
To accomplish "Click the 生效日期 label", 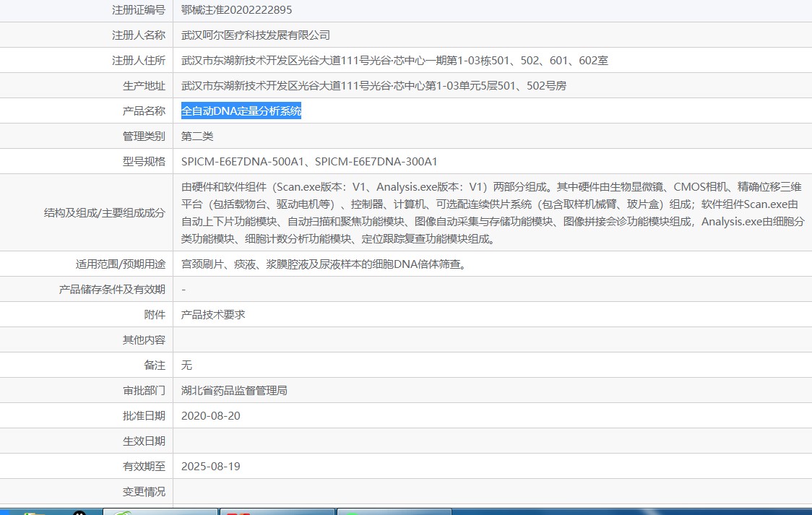I will (x=144, y=441).
